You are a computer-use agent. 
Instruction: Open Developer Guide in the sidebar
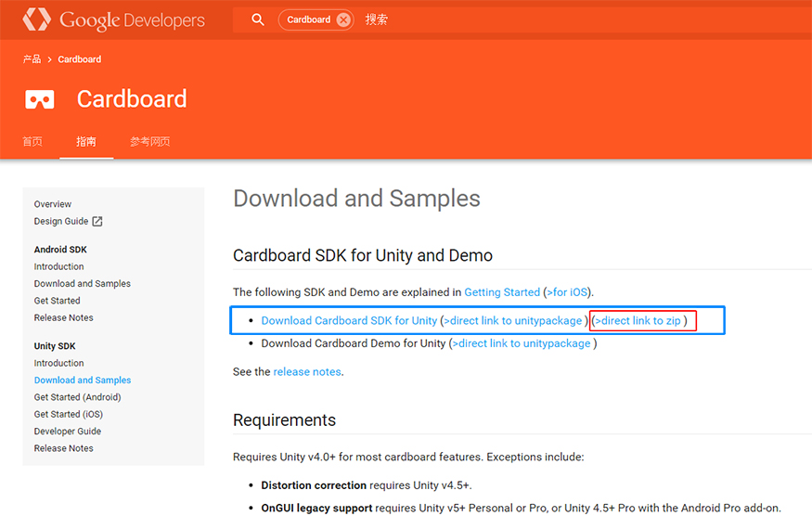tap(68, 431)
